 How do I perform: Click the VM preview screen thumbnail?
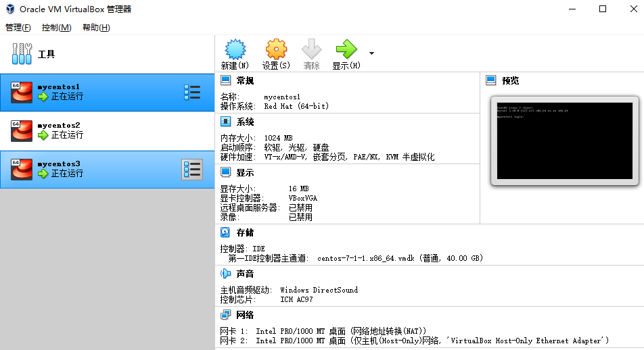(x=565, y=141)
